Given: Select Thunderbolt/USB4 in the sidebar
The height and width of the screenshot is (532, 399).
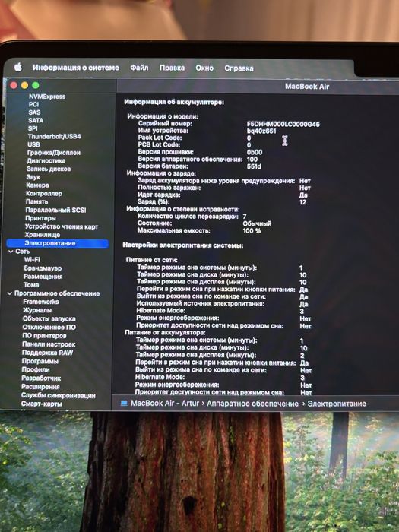Looking at the screenshot, I should [x=54, y=136].
